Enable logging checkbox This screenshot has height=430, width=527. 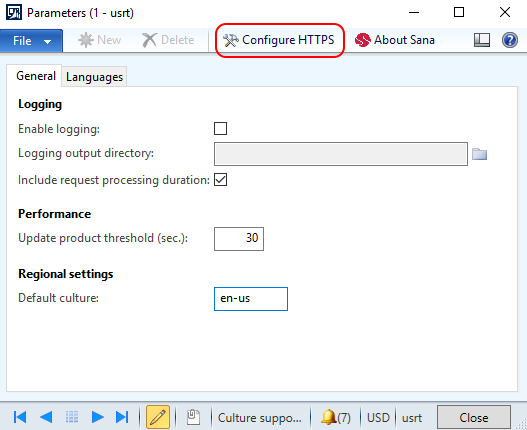pyautogui.click(x=220, y=128)
